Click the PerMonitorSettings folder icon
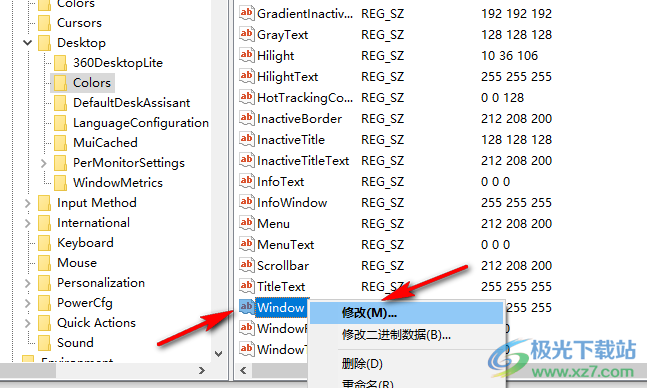Image resolution: width=647 pixels, height=388 pixels. 60,163
